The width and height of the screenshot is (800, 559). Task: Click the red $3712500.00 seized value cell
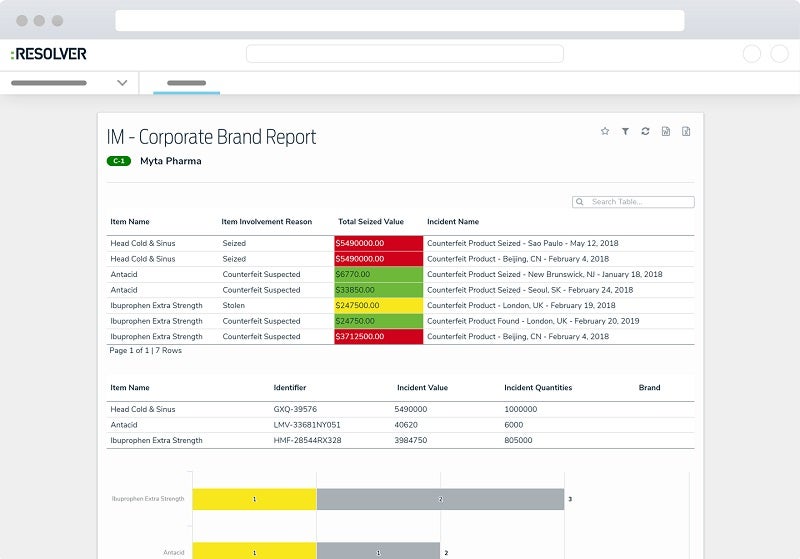coord(378,337)
